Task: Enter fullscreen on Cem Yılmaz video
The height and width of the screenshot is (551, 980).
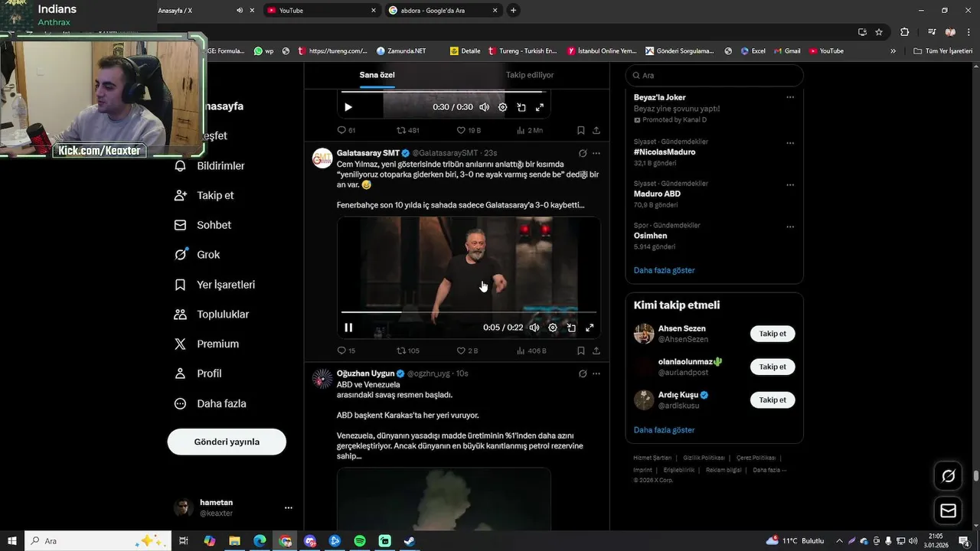Action: coord(590,328)
